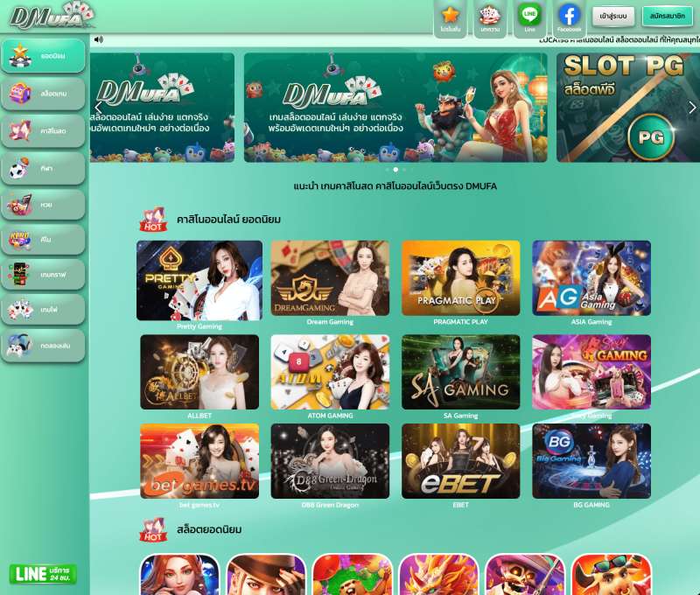Open the orange dragon slot icon
700x595 pixels.
(x=438, y=575)
